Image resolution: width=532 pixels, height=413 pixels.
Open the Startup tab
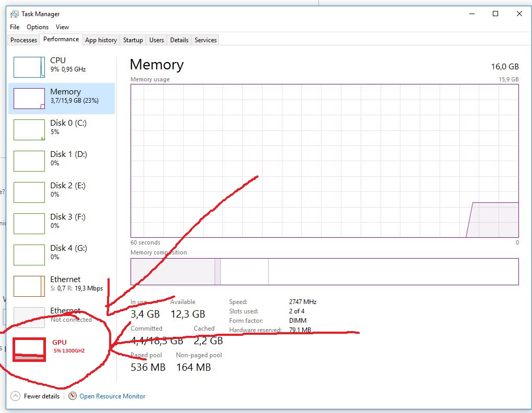133,39
